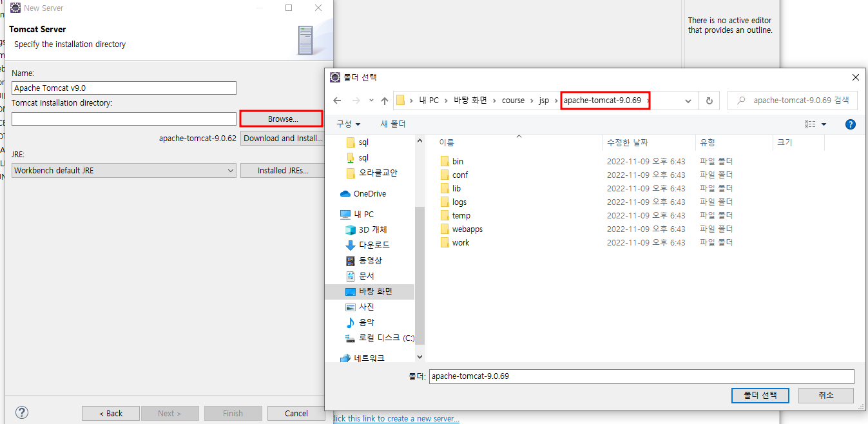This screenshot has width=868, height=424.
Task: Click the 폴더 text field
Action: click(641, 376)
